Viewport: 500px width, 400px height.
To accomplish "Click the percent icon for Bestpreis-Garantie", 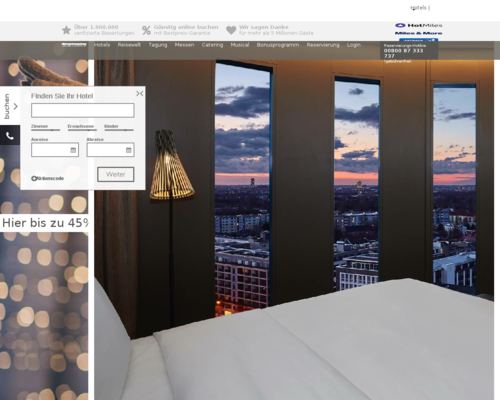I will pos(146,30).
